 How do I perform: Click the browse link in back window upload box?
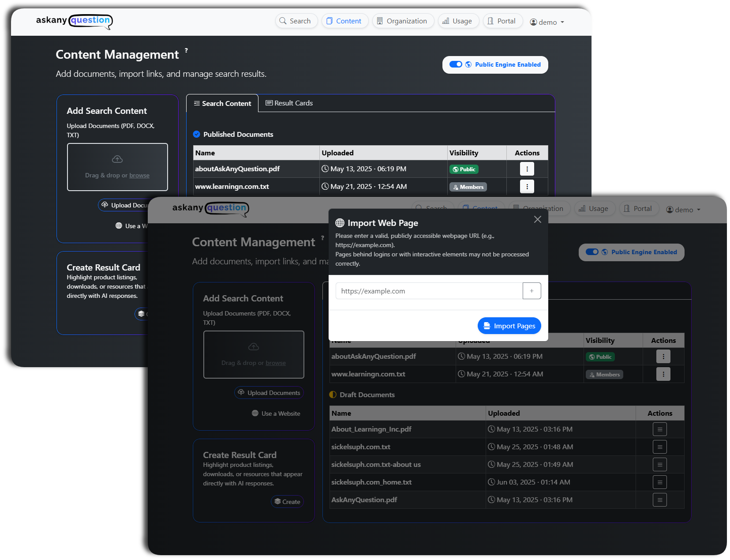tap(139, 175)
